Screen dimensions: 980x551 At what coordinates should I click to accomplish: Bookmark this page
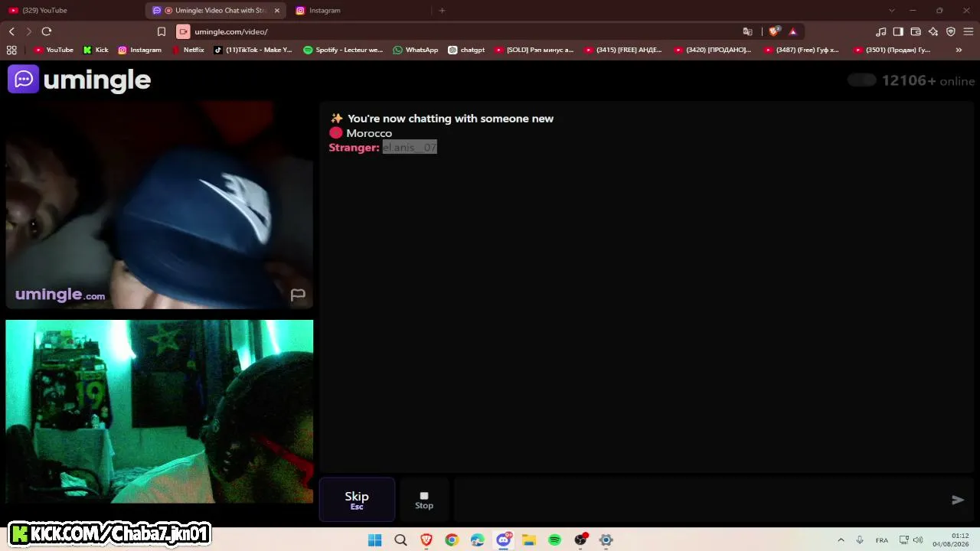[162, 31]
